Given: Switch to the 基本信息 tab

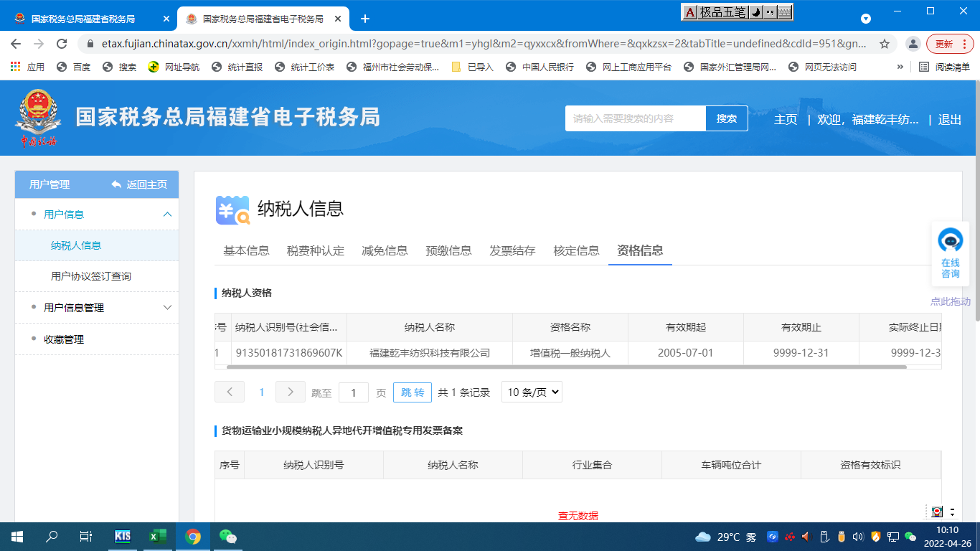Looking at the screenshot, I should pos(246,250).
